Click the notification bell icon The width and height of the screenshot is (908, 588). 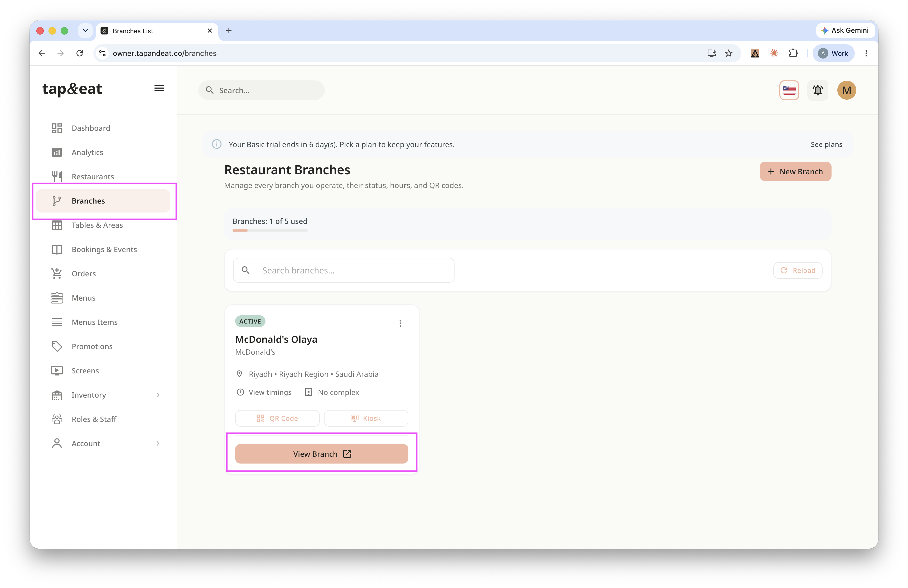pyautogui.click(x=817, y=90)
